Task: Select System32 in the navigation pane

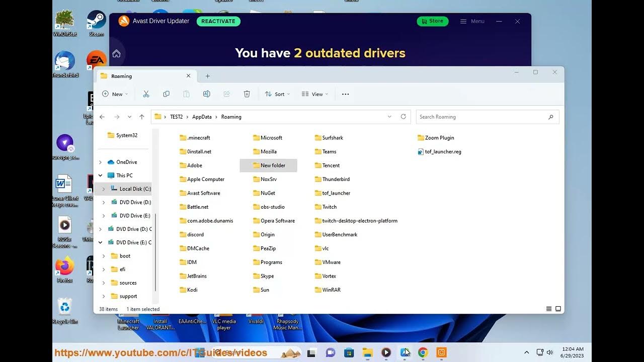Action: (122, 135)
